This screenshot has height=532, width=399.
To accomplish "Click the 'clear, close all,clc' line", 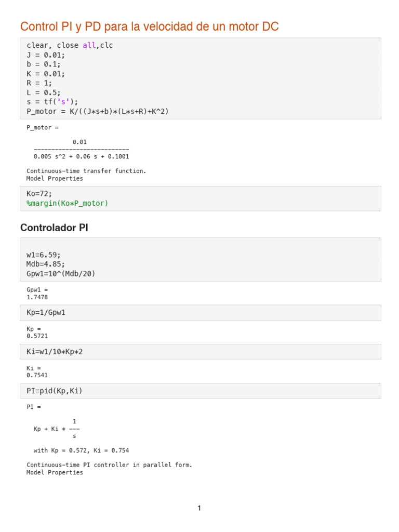I will point(70,46).
